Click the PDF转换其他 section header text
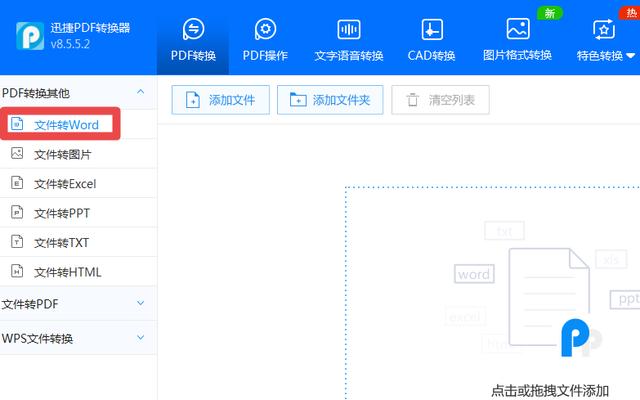The image size is (640, 400). (x=36, y=93)
